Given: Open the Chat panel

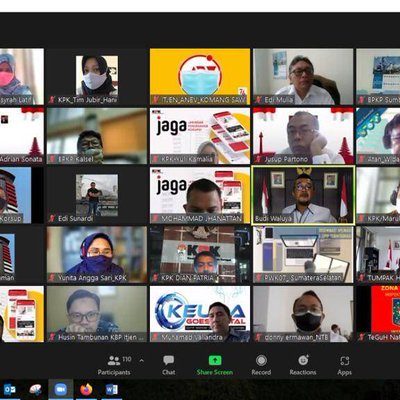Looking at the screenshot, I should coord(169,365).
